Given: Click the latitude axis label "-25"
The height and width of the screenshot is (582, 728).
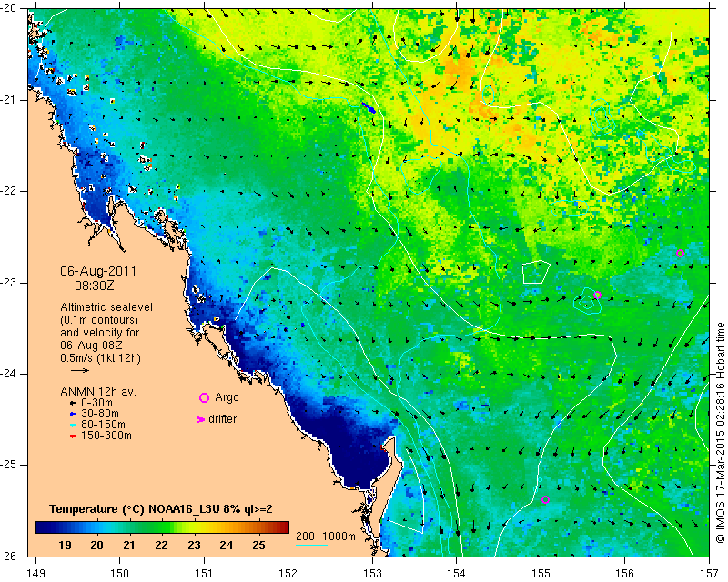Looking at the screenshot, I should (x=9, y=465).
